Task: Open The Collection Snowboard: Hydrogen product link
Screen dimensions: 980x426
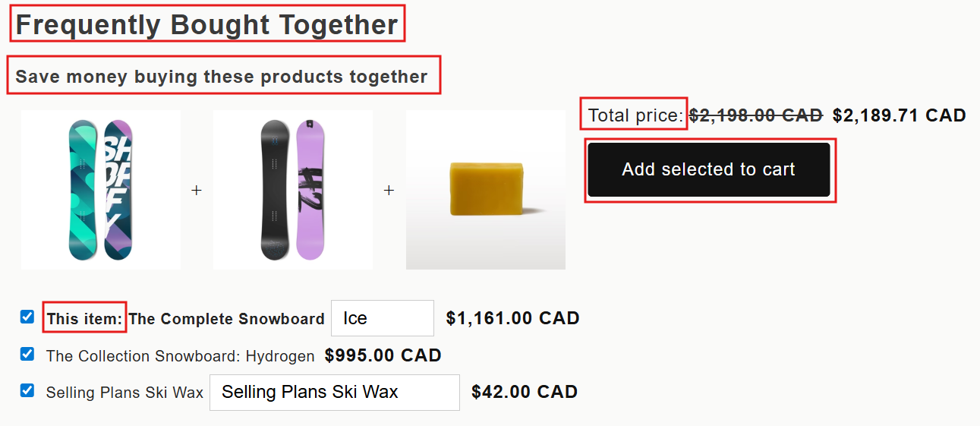Action: point(180,356)
